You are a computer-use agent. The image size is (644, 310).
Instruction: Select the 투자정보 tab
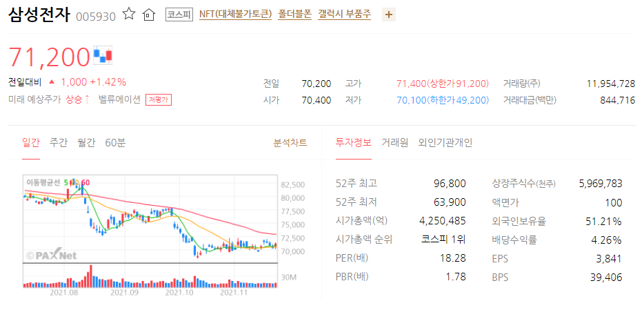[353, 143]
